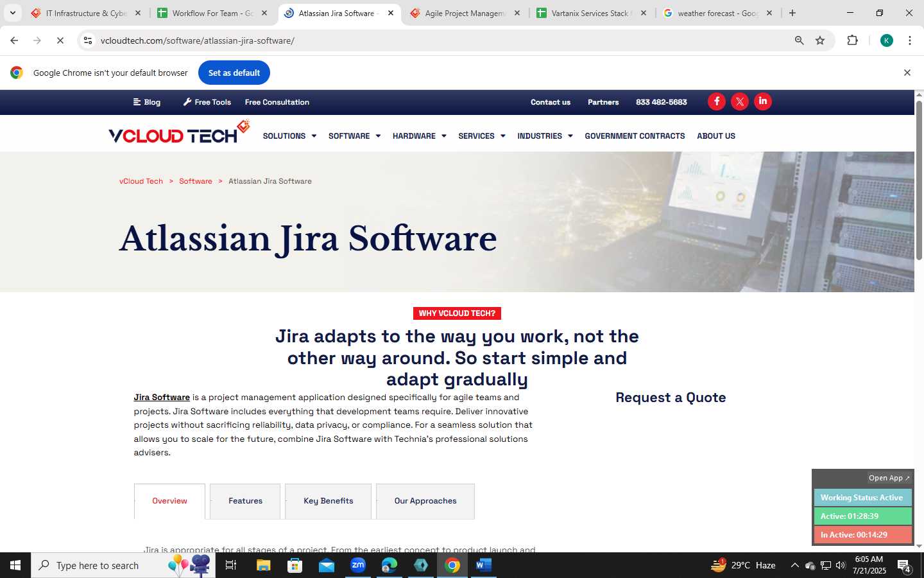Open File Explorer from the taskbar

(x=263, y=565)
